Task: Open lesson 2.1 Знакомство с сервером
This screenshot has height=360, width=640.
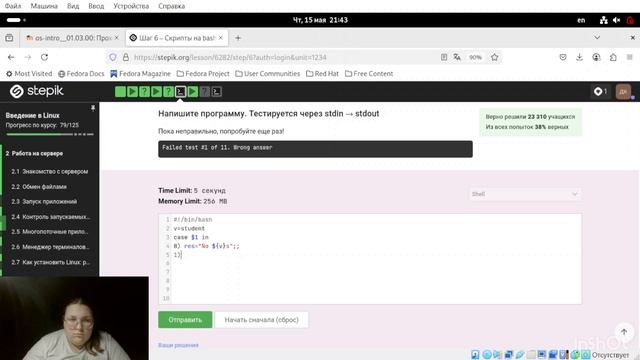Action: tap(49, 171)
